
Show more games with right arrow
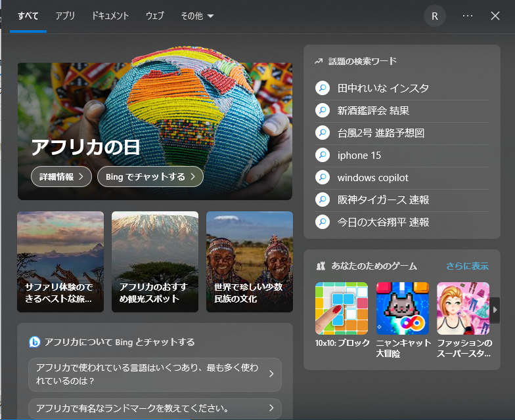[495, 310]
